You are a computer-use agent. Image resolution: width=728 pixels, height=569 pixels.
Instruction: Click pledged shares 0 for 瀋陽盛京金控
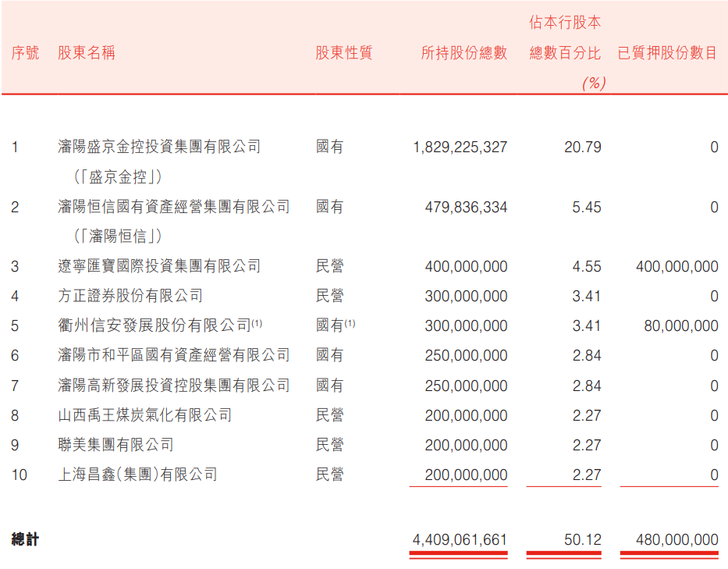pyautogui.click(x=715, y=148)
